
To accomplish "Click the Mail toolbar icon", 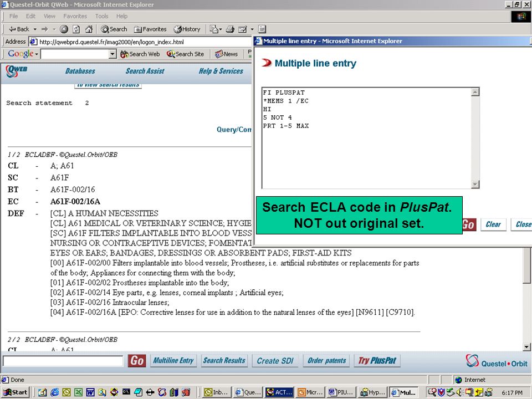I will 214,29.
